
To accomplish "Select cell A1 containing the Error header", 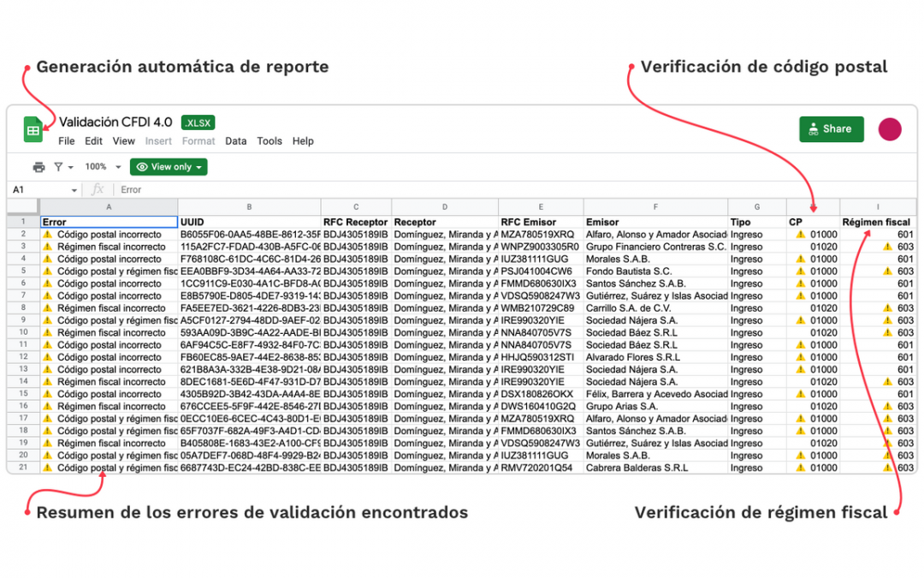I will click(x=109, y=221).
